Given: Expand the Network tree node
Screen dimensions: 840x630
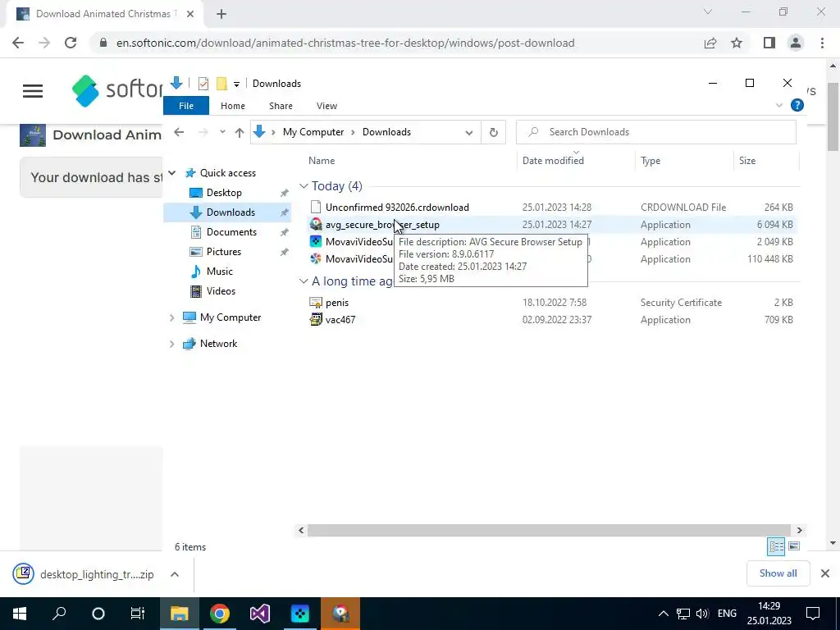Looking at the screenshot, I should click(172, 344).
